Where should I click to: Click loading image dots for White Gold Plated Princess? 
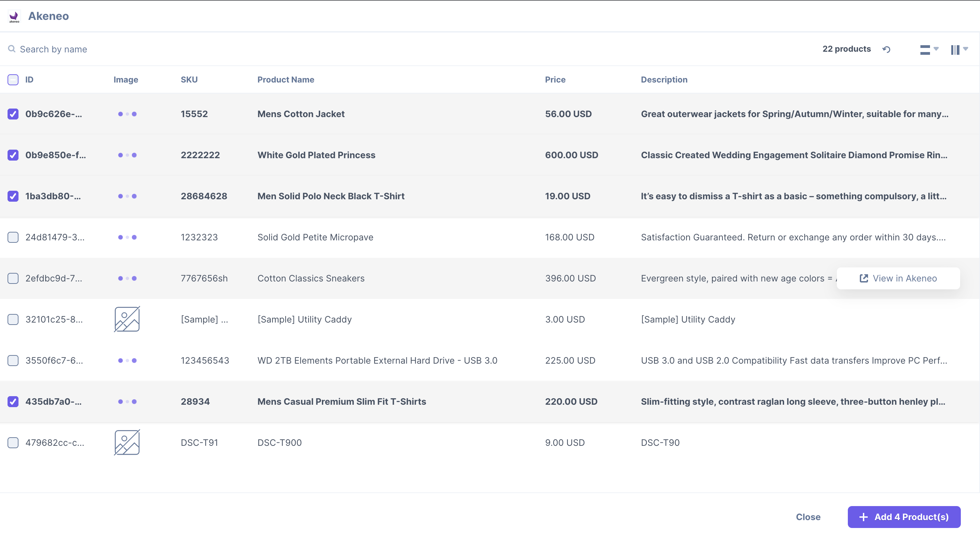127,155
